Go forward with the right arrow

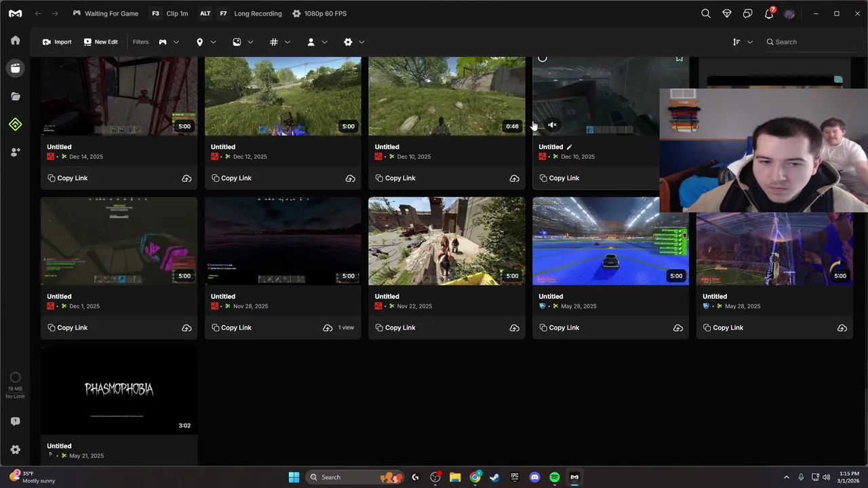pos(55,14)
